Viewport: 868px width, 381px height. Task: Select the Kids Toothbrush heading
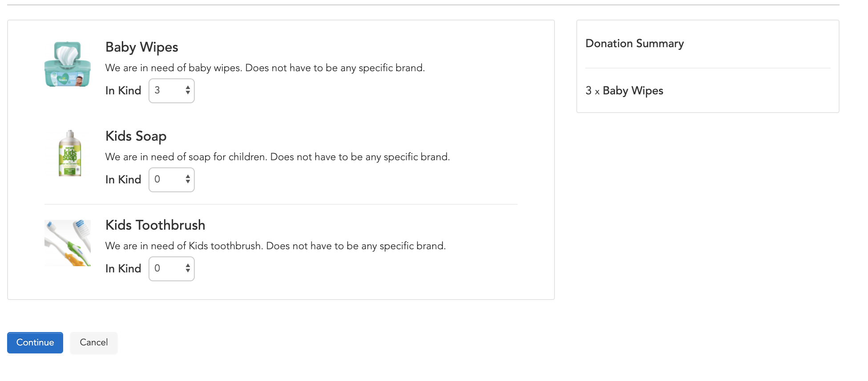tap(155, 225)
